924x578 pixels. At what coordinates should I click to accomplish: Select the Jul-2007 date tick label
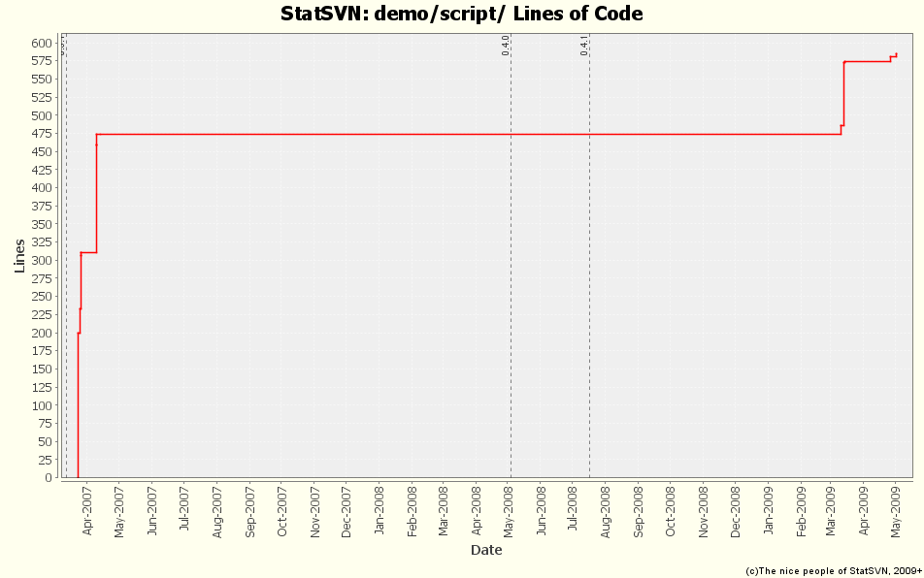click(183, 508)
